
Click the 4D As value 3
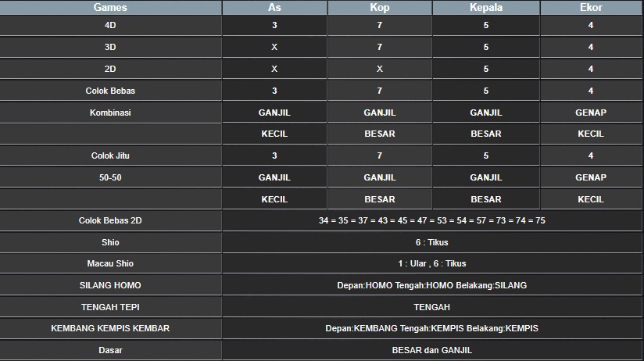pyautogui.click(x=274, y=26)
